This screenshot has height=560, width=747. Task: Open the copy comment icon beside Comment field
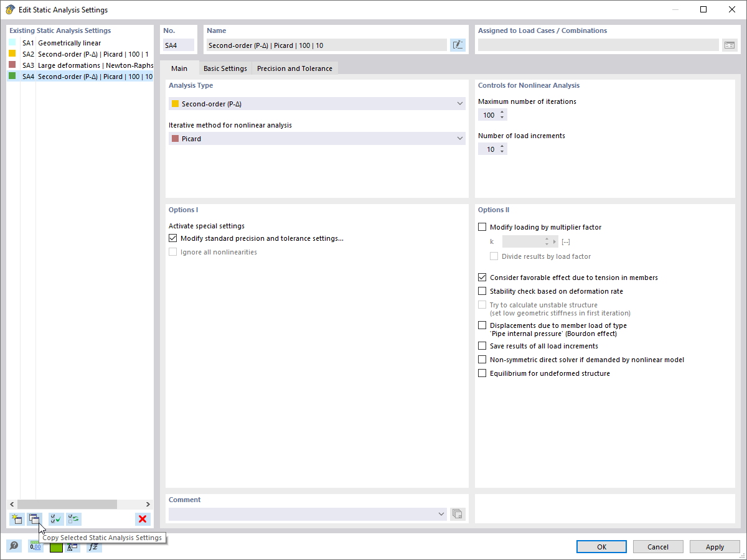pos(458,514)
